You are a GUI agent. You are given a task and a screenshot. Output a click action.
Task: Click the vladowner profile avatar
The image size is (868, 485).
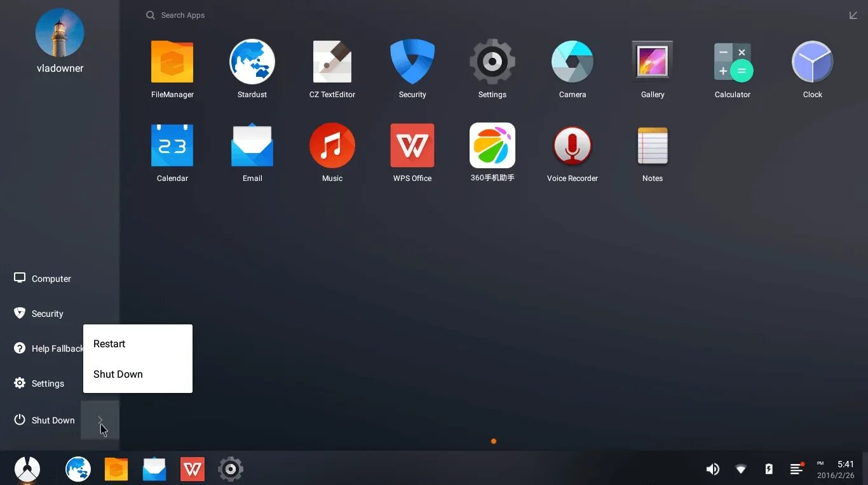pyautogui.click(x=60, y=32)
